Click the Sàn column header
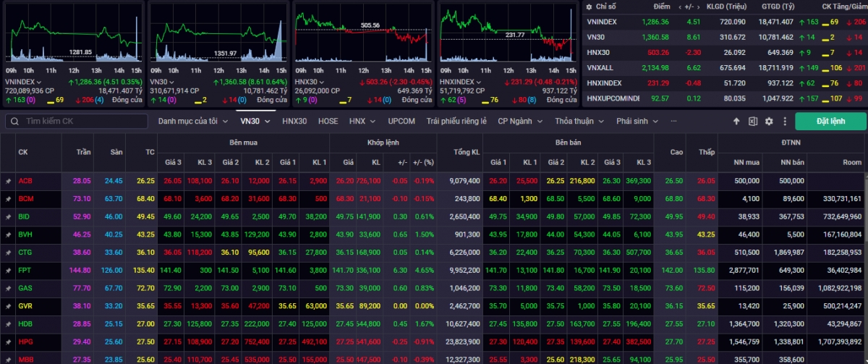The height and width of the screenshot is (364, 868). coord(117,152)
